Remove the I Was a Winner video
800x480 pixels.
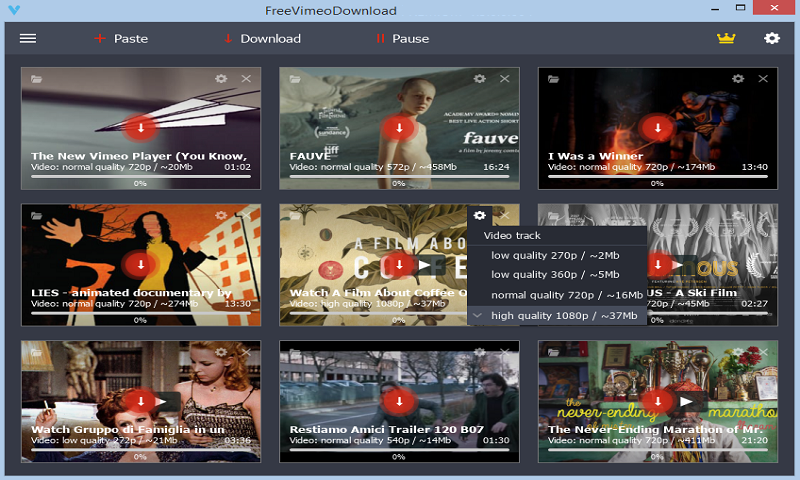click(764, 78)
